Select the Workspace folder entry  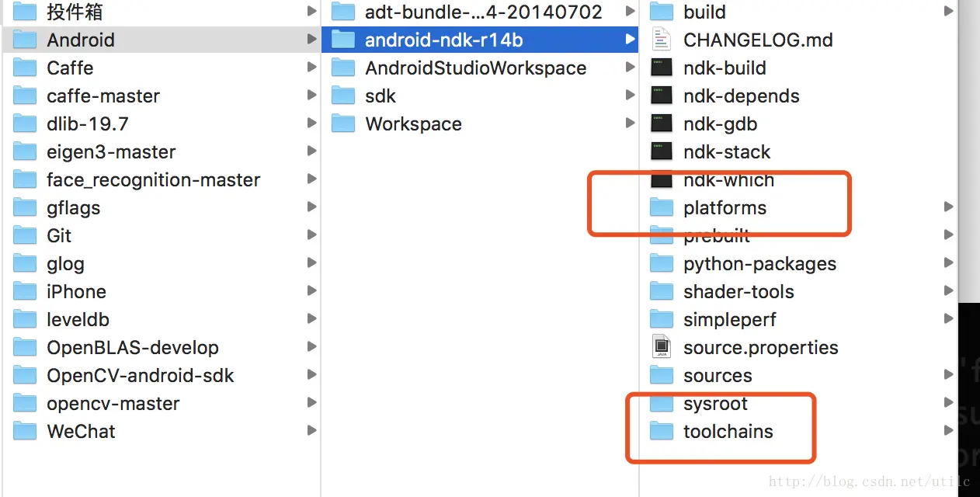[413, 123]
